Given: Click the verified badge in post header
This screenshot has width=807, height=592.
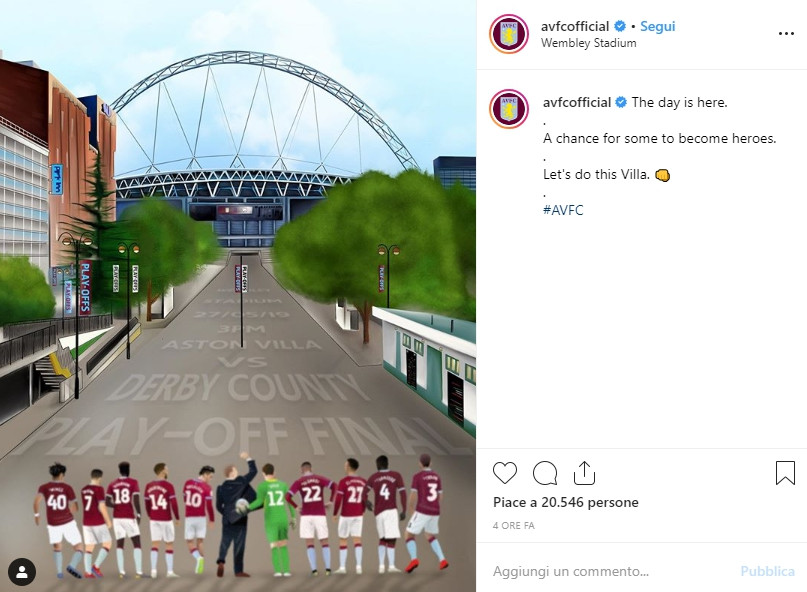Looking at the screenshot, I should click(x=620, y=27).
